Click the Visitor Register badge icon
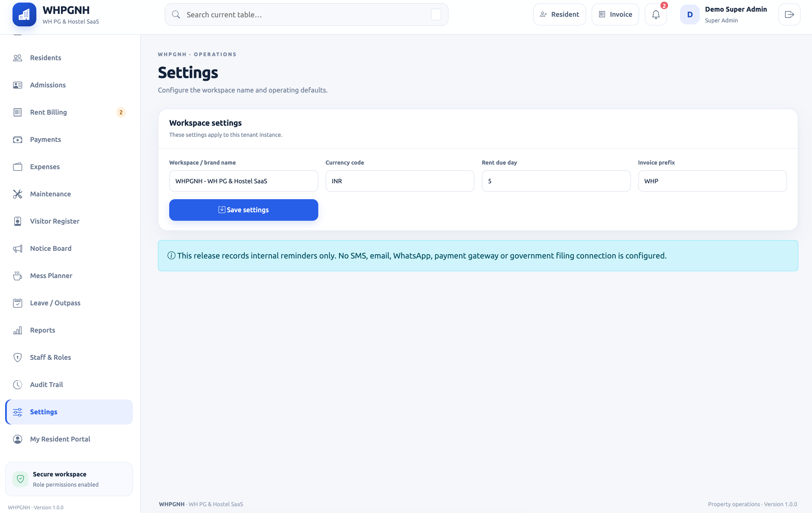 point(18,221)
